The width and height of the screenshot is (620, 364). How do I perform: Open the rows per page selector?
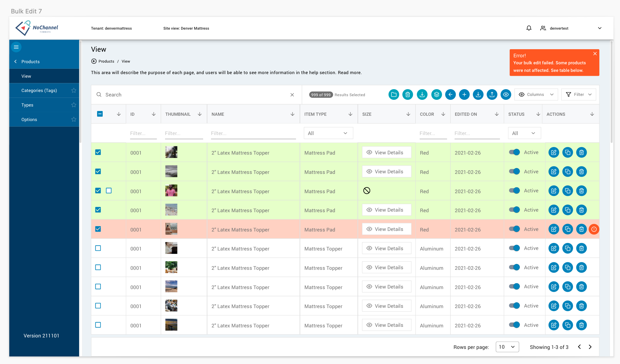pos(507,347)
